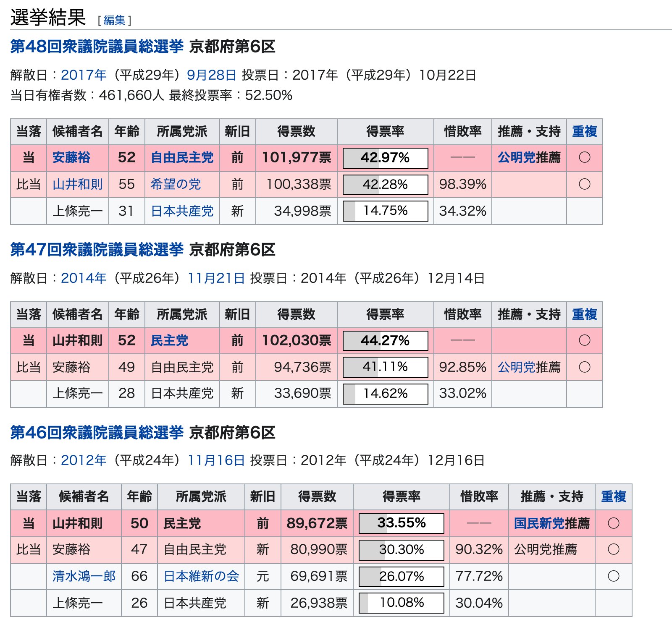Follow the 11月16日 date link

click(216, 460)
